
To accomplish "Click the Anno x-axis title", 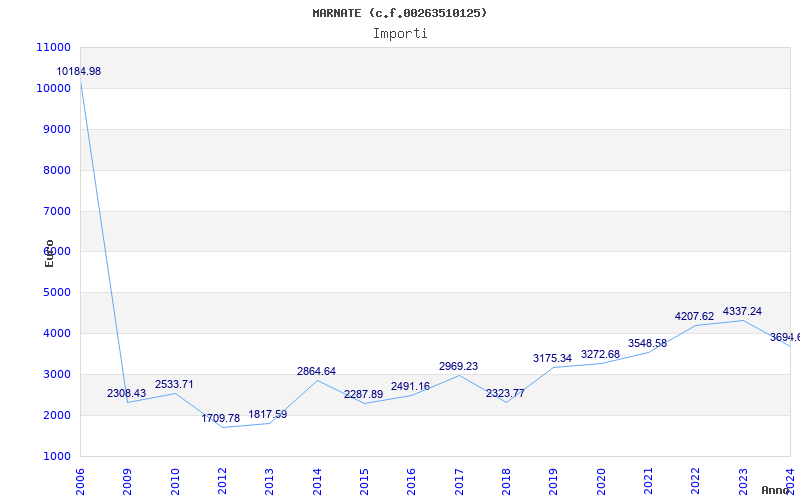I will coord(774,490).
